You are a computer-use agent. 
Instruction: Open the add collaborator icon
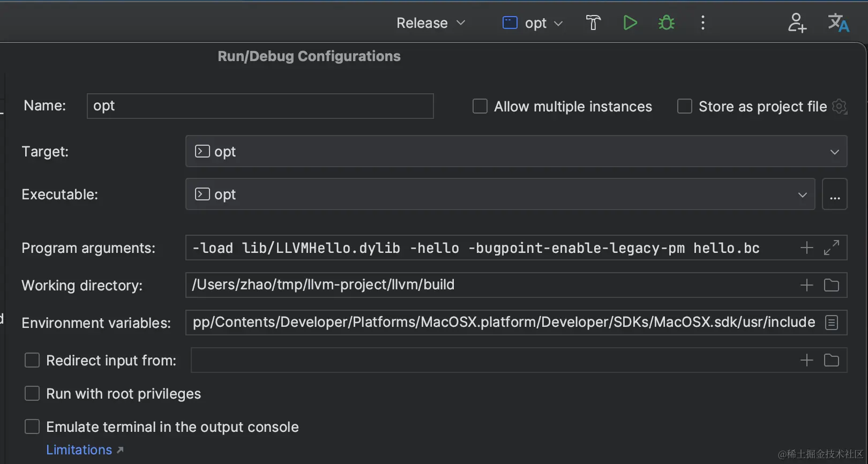pyautogui.click(x=797, y=23)
